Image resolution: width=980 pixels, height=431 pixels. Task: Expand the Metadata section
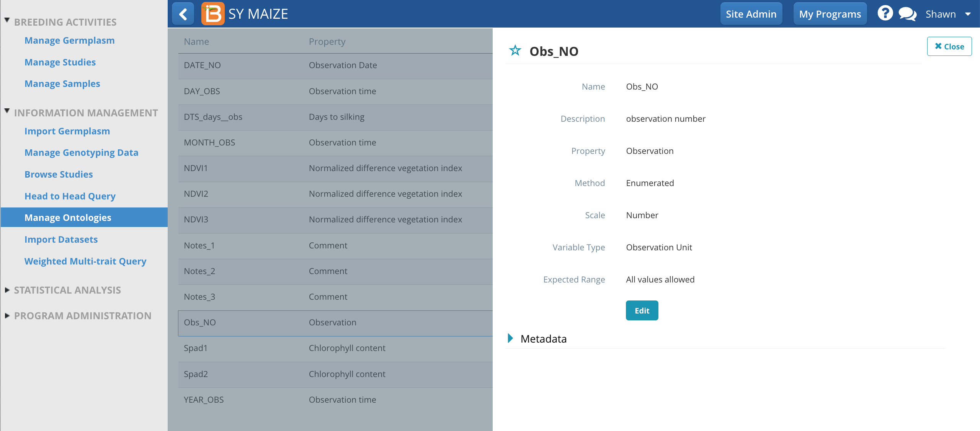tap(510, 338)
